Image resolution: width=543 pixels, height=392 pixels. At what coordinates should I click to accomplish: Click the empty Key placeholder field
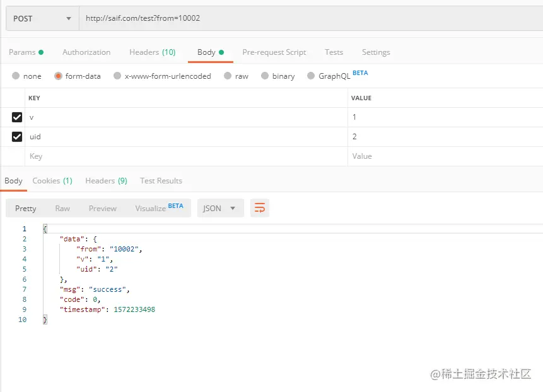(186, 156)
